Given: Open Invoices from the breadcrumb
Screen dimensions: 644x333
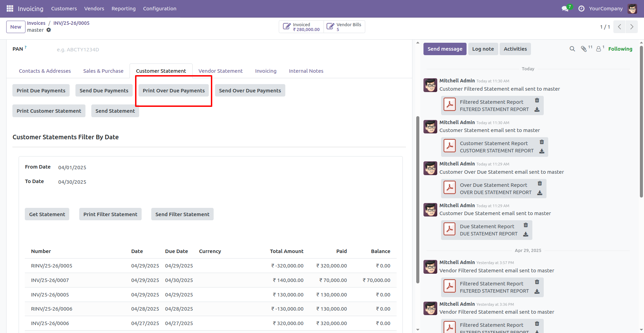Looking at the screenshot, I should click(x=36, y=23).
